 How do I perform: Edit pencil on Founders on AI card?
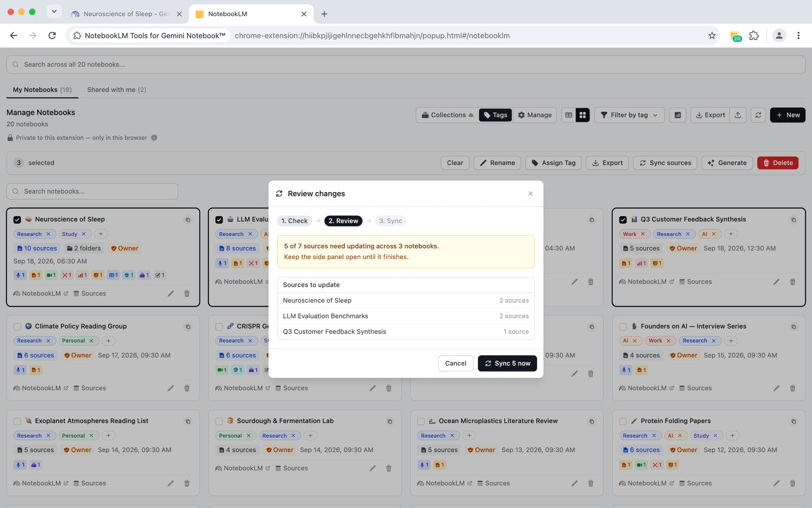pyautogui.click(x=776, y=388)
